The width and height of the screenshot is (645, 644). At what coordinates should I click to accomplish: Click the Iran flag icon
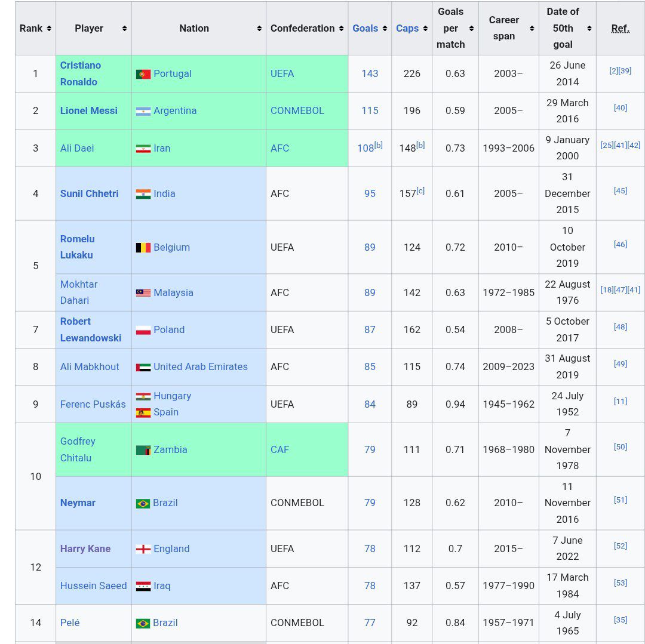click(143, 149)
